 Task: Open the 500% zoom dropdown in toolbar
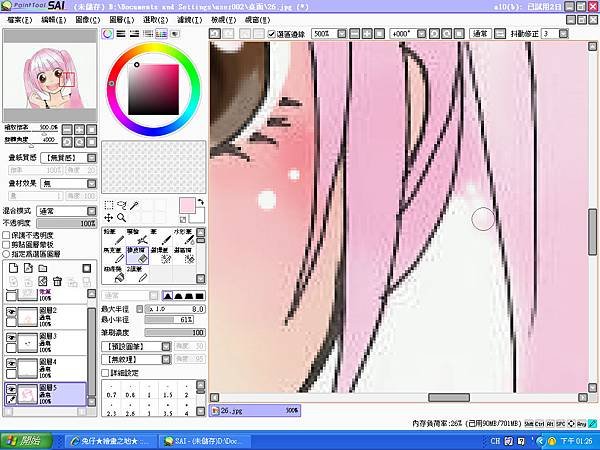click(x=342, y=34)
